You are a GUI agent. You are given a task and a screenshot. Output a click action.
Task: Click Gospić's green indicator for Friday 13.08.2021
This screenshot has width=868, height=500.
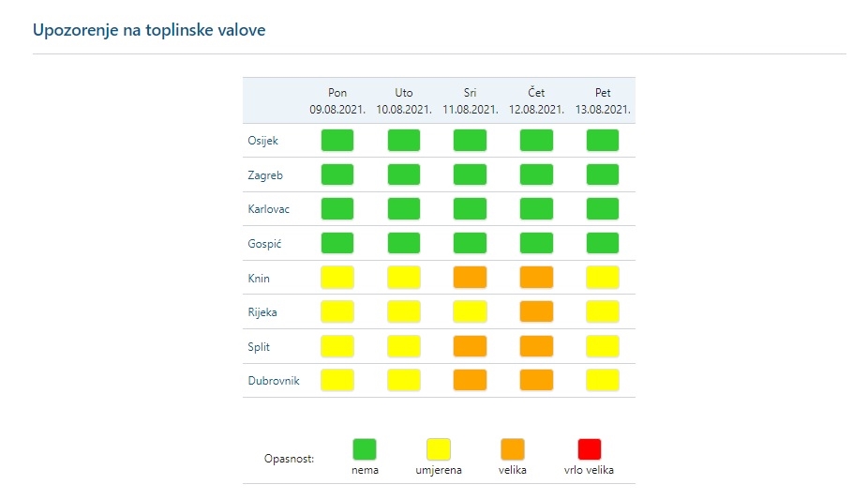click(x=603, y=243)
